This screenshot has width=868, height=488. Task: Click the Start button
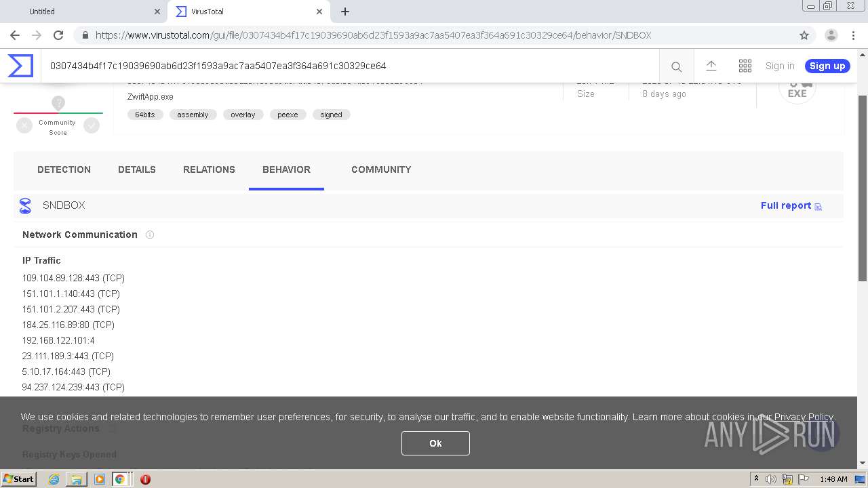pos(18,479)
